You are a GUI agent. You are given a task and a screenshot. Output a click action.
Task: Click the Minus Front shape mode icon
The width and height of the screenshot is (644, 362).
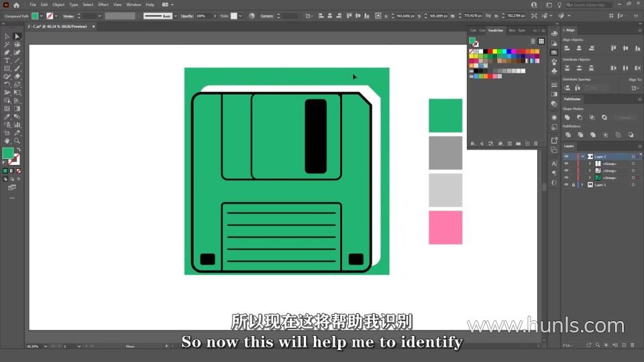(580, 117)
